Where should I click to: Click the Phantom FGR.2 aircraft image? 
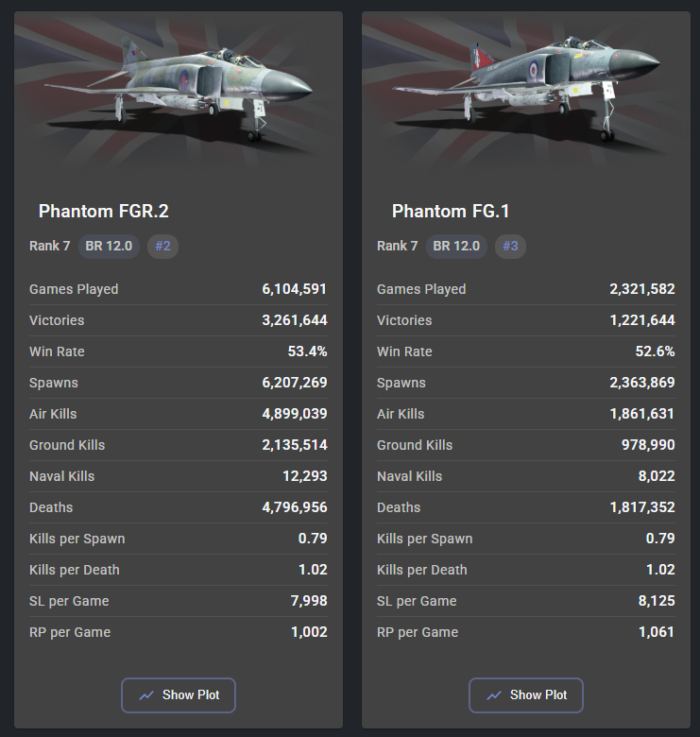(x=179, y=90)
